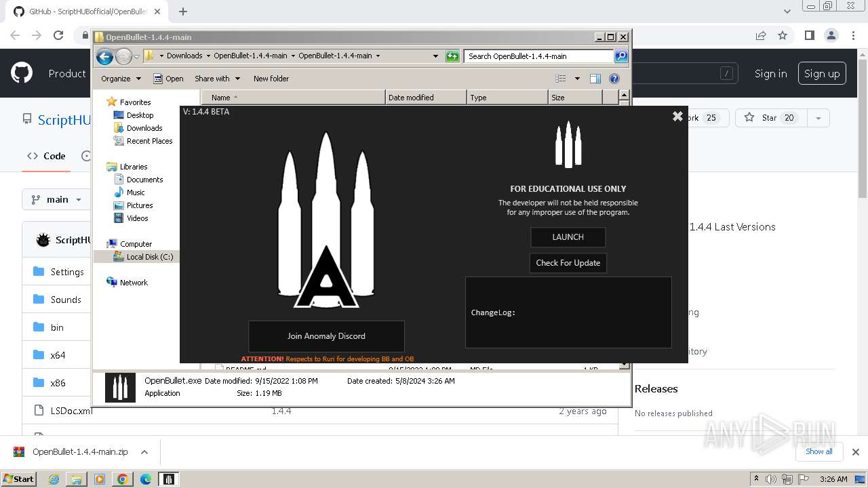Switch to the Code tab on GitHub

[x=46, y=156]
